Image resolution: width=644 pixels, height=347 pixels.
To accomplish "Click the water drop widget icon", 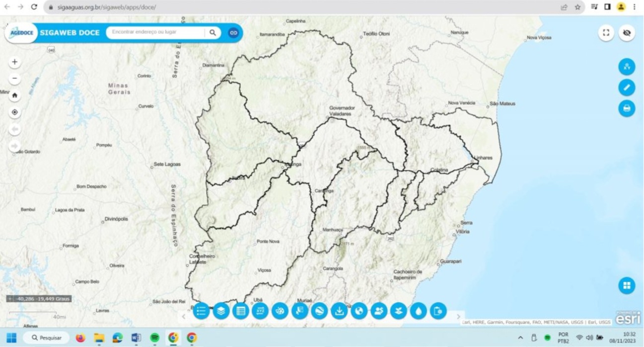I will [419, 311].
